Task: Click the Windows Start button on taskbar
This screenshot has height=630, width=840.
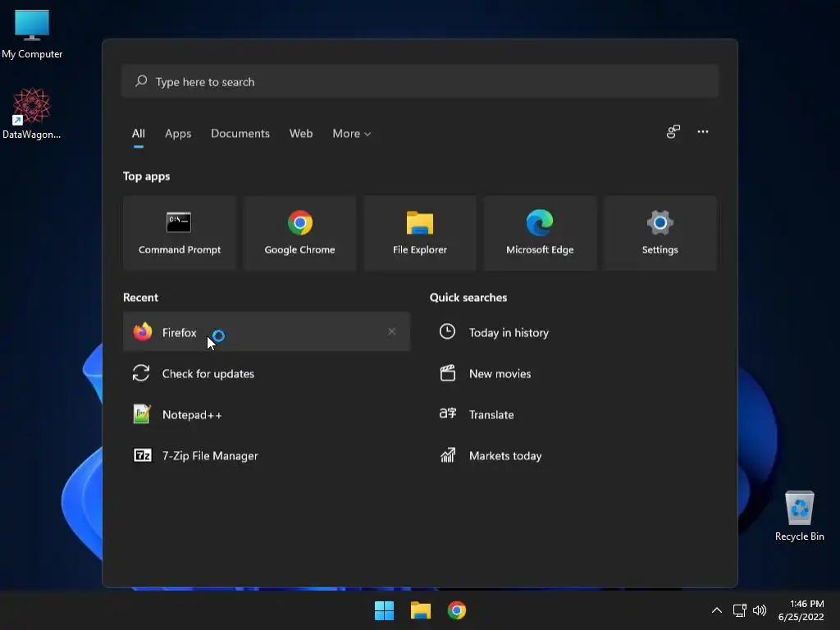Action: click(384, 610)
